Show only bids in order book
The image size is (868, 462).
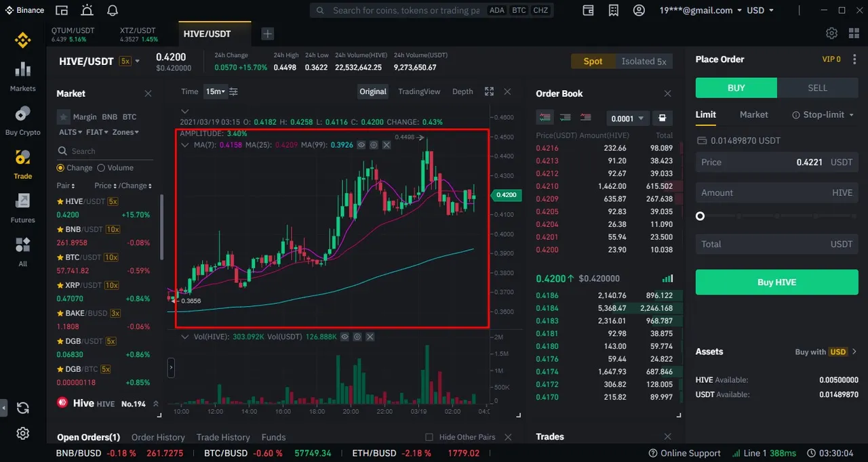565,118
